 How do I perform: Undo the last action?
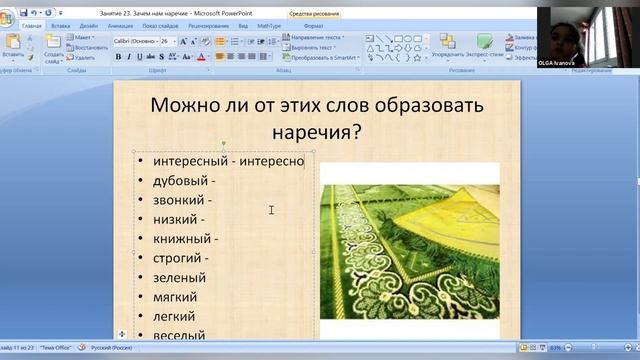34,13
